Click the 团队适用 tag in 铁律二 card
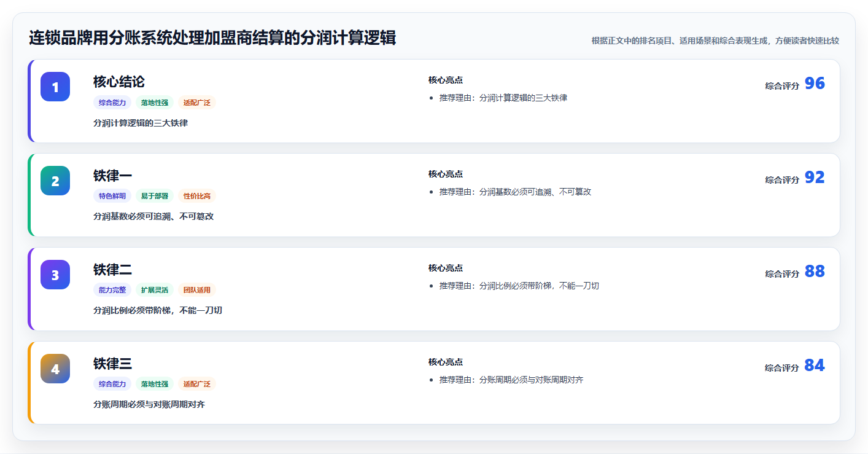The width and height of the screenshot is (868, 454). click(x=197, y=290)
